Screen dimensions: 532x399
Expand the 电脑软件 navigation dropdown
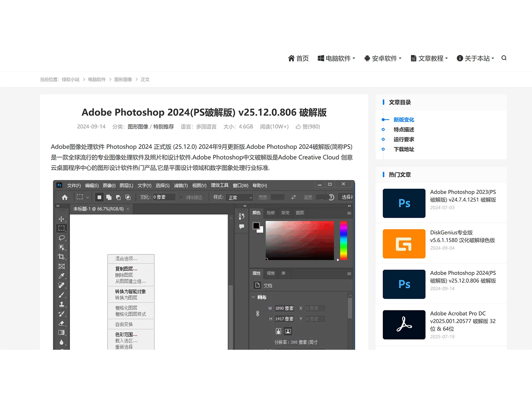[337, 58]
